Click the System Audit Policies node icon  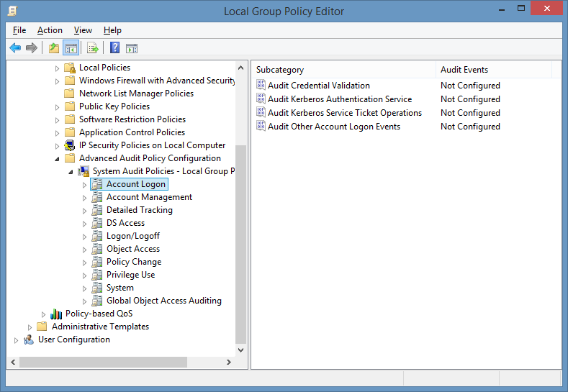(84, 172)
